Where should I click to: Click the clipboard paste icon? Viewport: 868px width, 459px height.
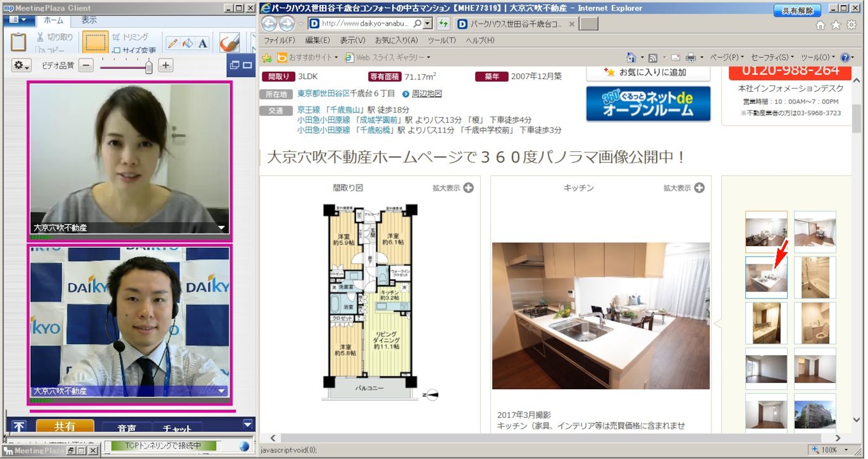tap(18, 42)
